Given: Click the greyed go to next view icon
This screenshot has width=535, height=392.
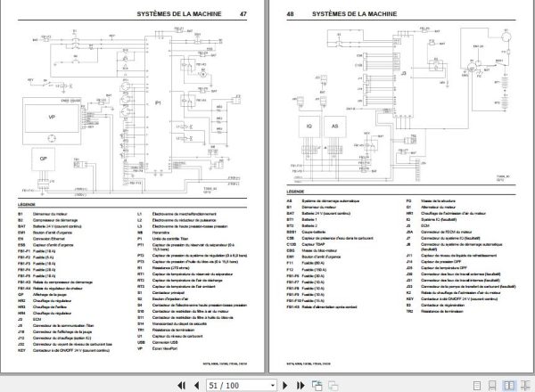Looking at the screenshot, I should click(x=333, y=386).
